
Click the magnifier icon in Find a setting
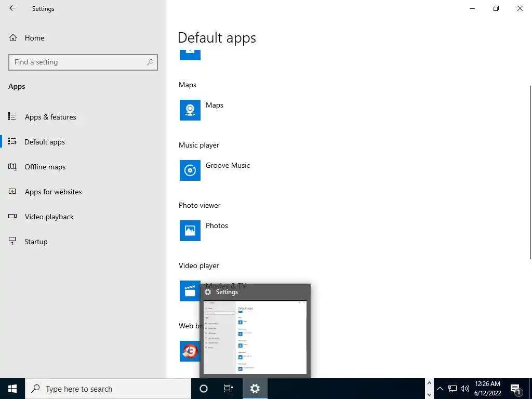pos(150,62)
